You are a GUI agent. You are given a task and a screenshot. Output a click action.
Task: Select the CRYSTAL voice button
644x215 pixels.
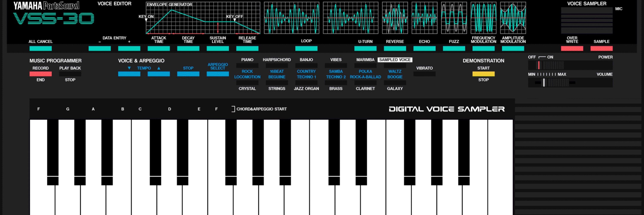247,83
